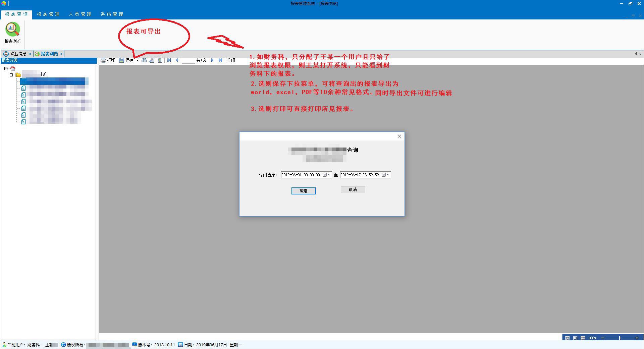Select the red home icon in tree

[x=13, y=68]
